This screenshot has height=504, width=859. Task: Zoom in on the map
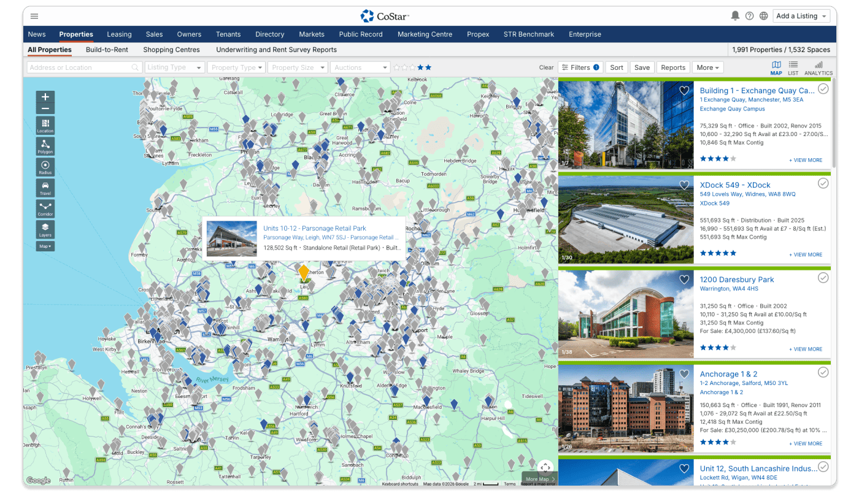[x=45, y=97]
